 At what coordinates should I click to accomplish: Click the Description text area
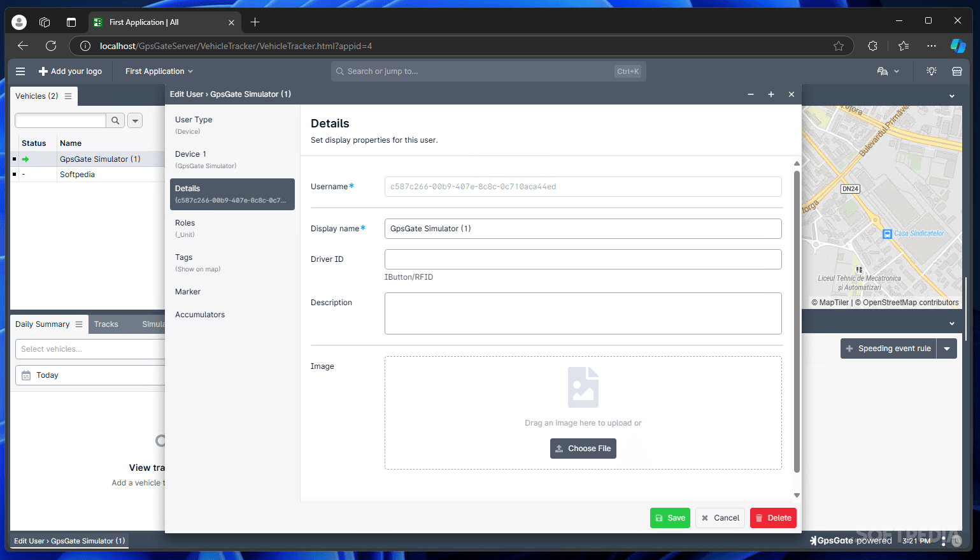[x=583, y=313]
